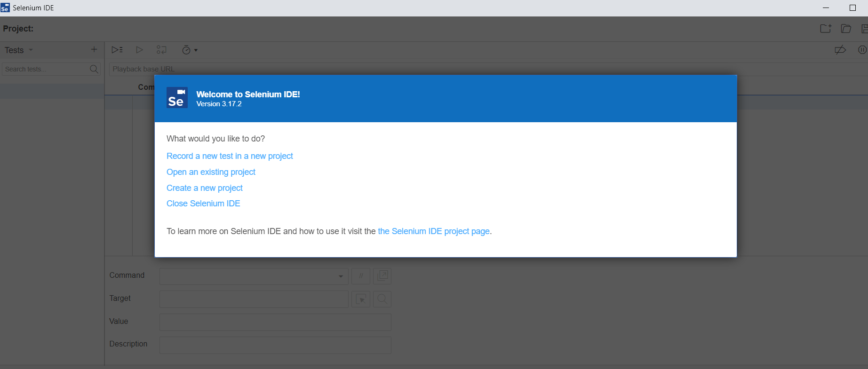Click the Playback base URL field

coord(488,69)
